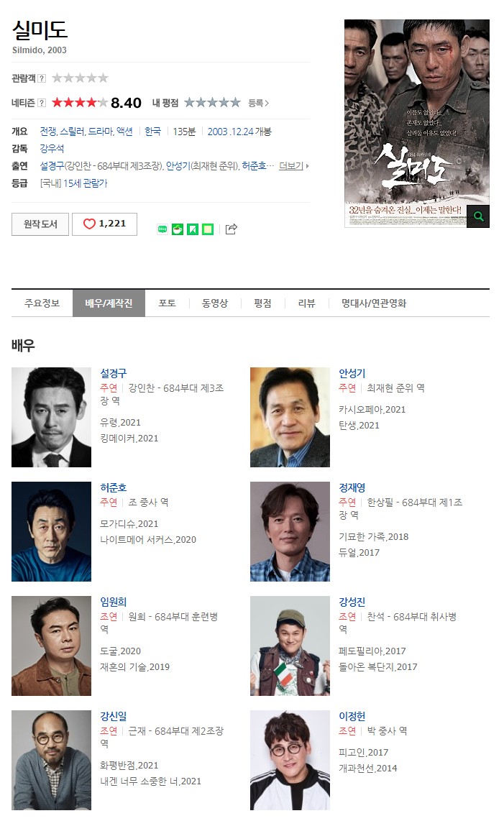Click the 원작 도서 button
504x821 pixels.
[x=40, y=224]
